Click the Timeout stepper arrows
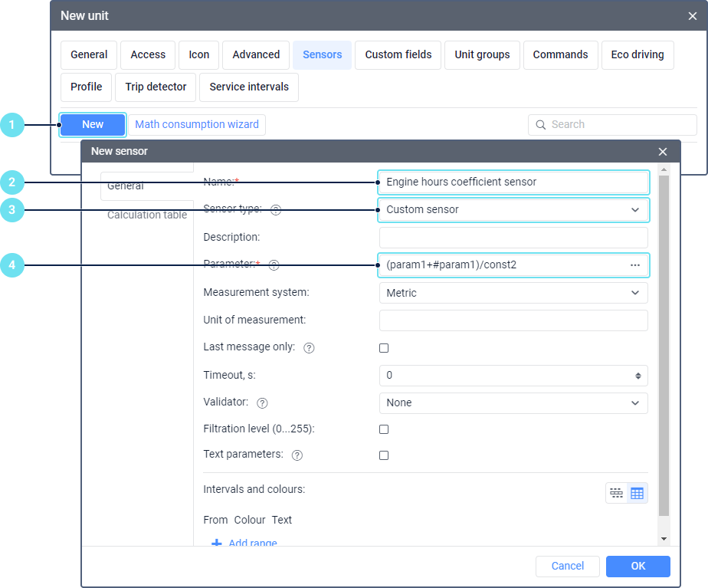 [638, 376]
